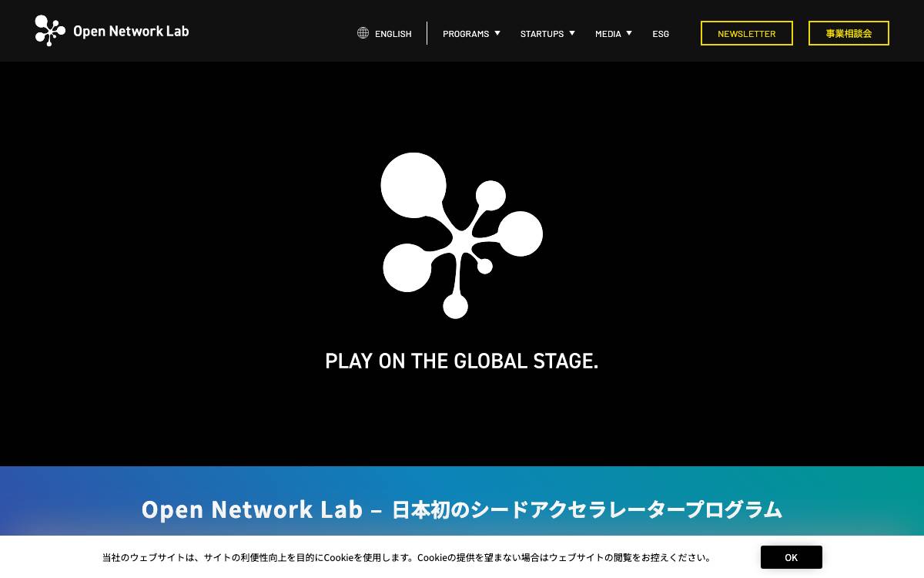The image size is (924, 578).
Task: Open the MEDIA menu
Action: 608,34
